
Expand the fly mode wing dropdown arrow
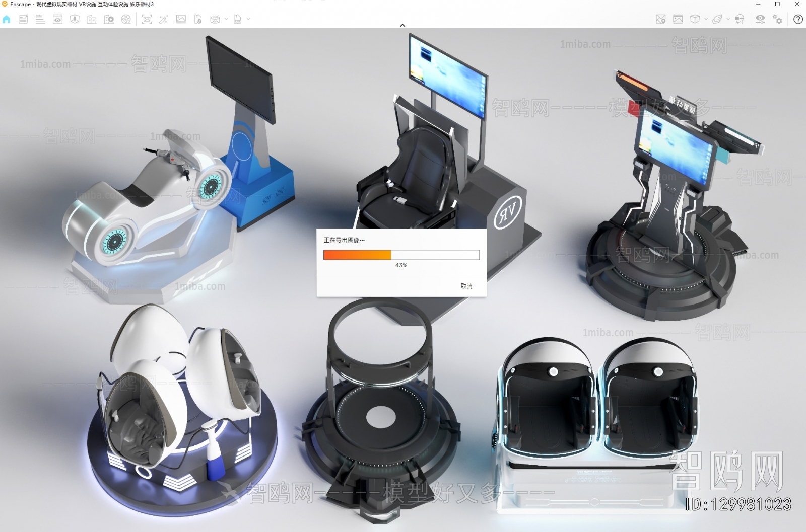(x=728, y=19)
